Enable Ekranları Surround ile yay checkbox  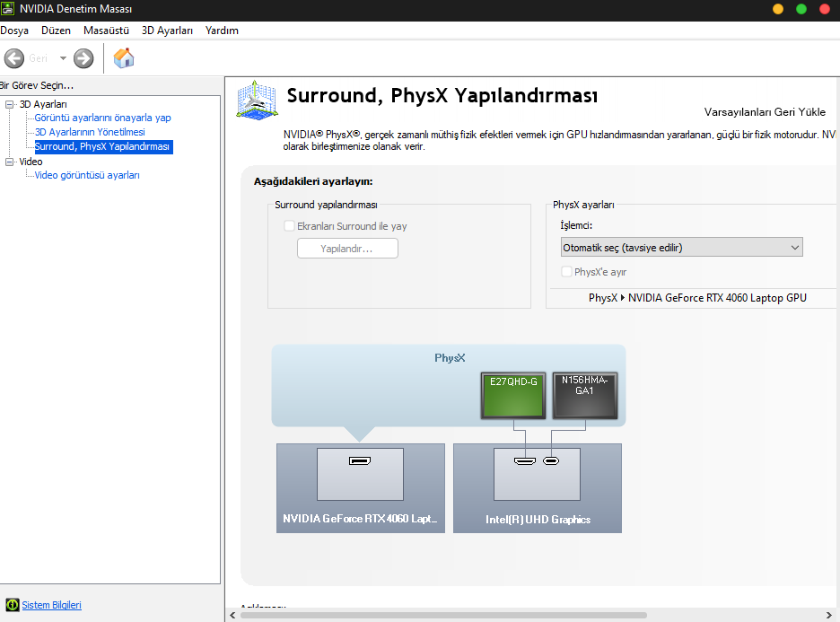click(289, 226)
